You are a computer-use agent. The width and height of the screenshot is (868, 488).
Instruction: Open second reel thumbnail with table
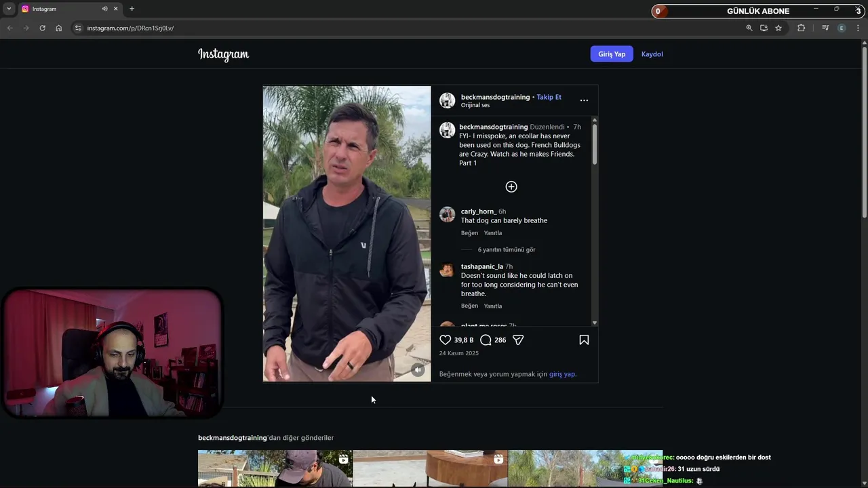pyautogui.click(x=430, y=469)
